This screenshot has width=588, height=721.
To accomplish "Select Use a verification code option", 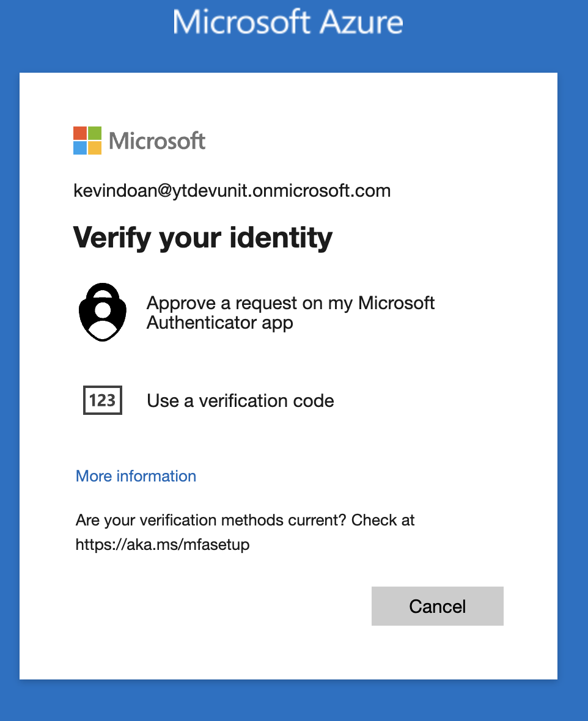I will click(240, 400).
